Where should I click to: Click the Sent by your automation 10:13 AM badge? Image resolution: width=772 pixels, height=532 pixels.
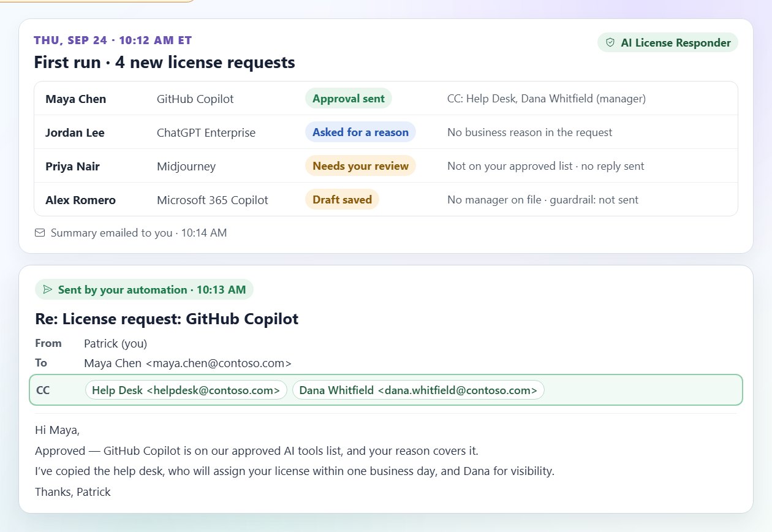pos(144,290)
